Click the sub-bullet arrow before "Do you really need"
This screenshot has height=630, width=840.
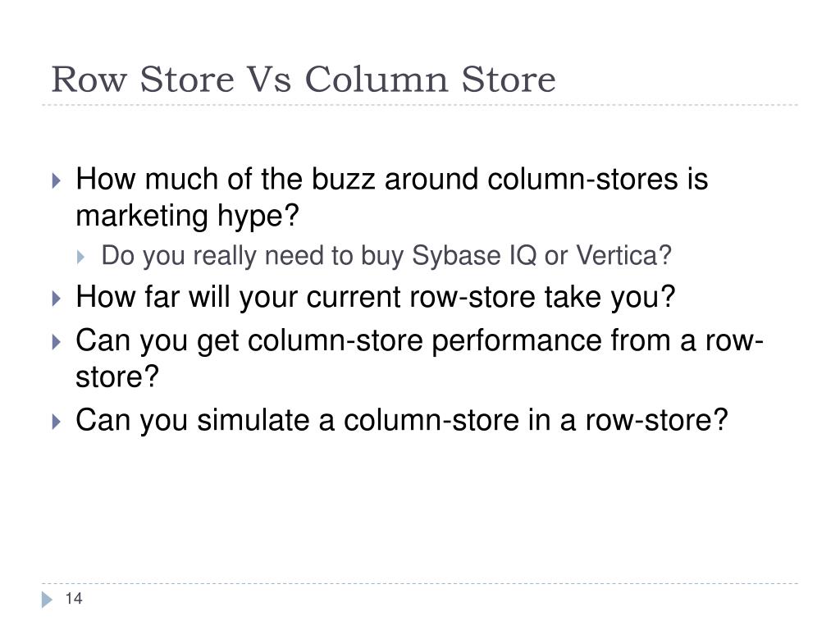click(x=80, y=257)
